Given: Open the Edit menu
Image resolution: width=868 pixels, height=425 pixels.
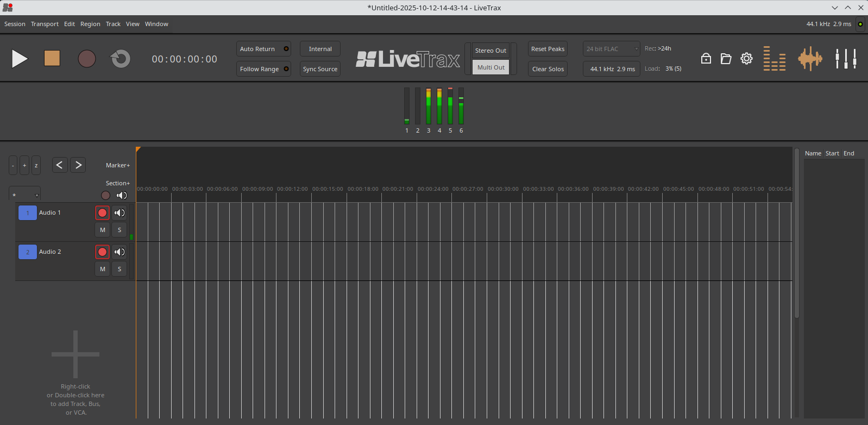Looking at the screenshot, I should [x=70, y=24].
